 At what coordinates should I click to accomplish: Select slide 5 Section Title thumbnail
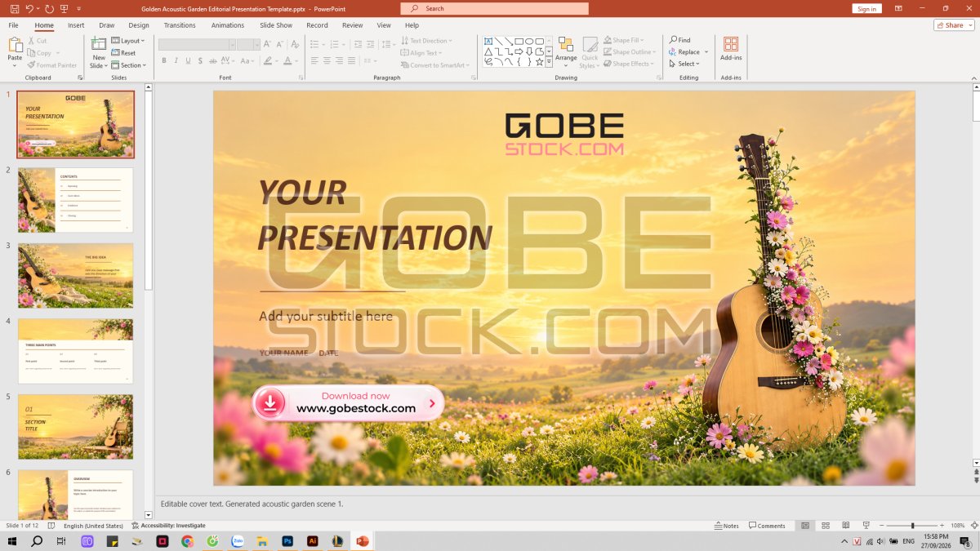click(75, 427)
